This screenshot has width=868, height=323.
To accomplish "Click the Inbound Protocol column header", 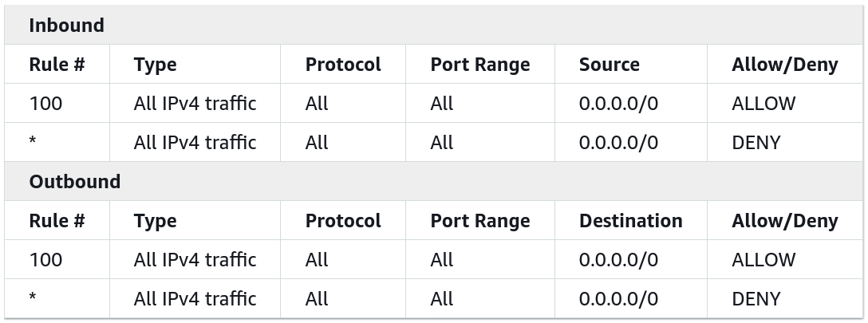I will click(x=343, y=65).
